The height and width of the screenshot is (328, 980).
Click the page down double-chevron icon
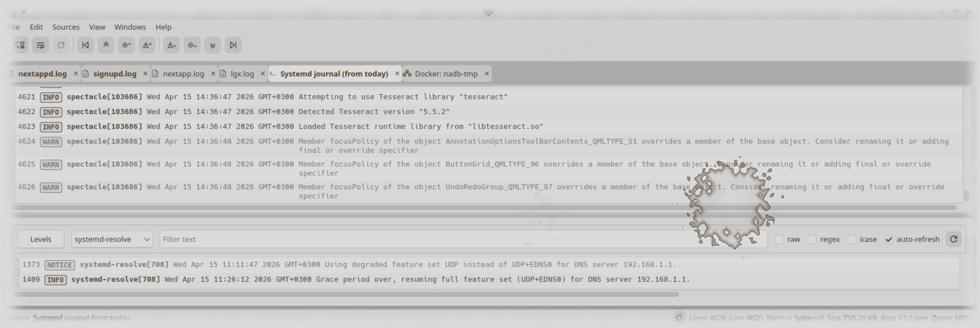click(x=212, y=45)
